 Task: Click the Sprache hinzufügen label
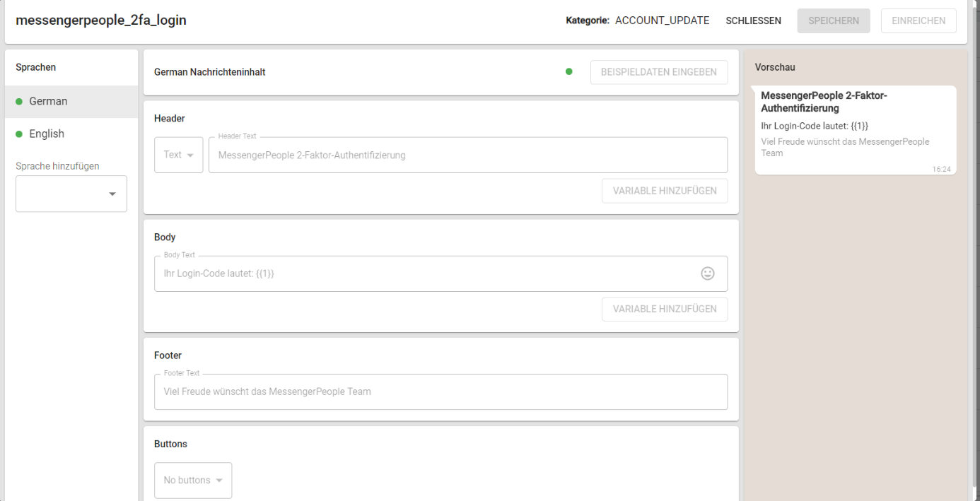[57, 166]
